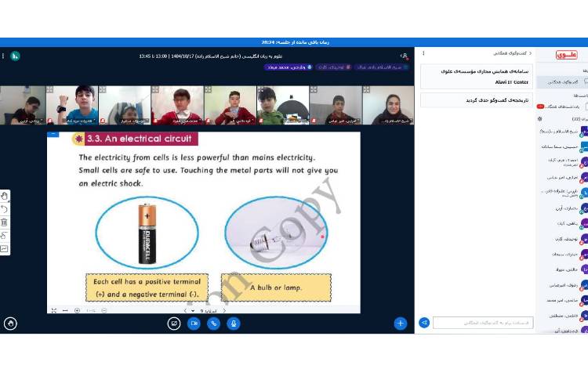The height and width of the screenshot is (376, 588).
Task: Click the undo annotation tool
Action: [x=5, y=209]
